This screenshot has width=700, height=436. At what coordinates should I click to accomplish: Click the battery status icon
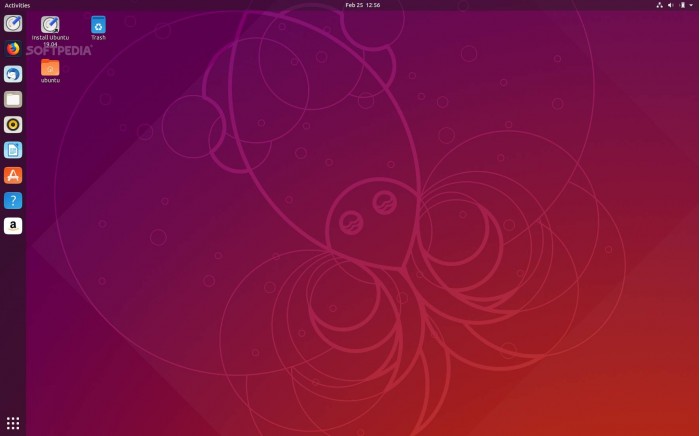pos(682,5)
